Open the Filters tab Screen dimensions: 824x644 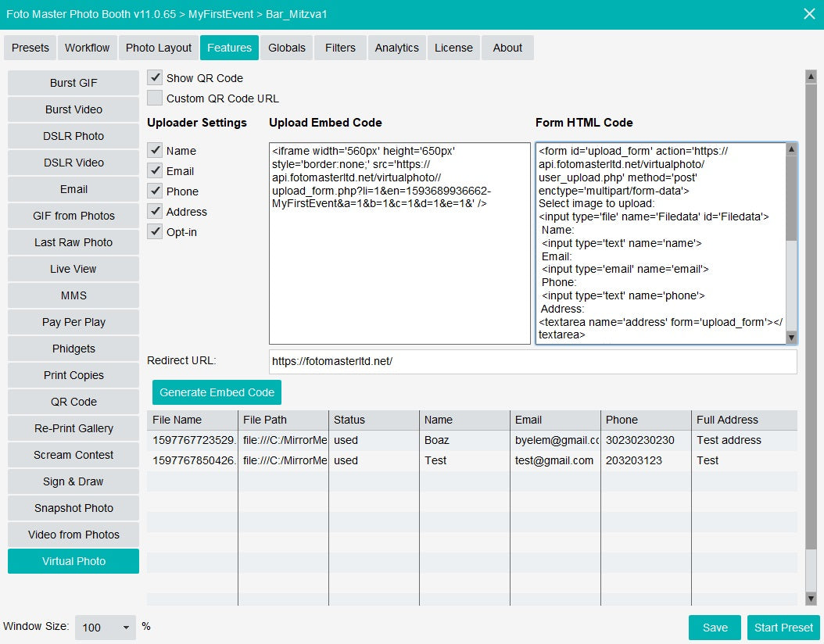tap(340, 48)
